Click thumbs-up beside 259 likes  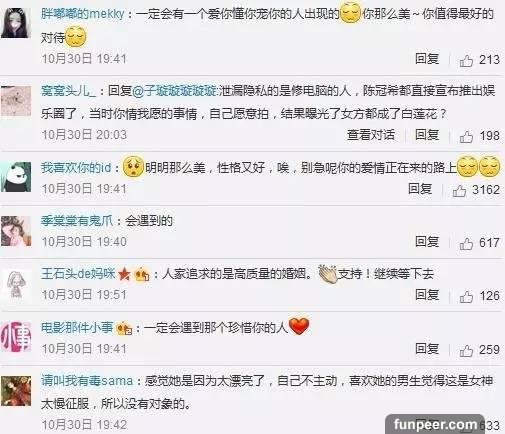coord(466,350)
